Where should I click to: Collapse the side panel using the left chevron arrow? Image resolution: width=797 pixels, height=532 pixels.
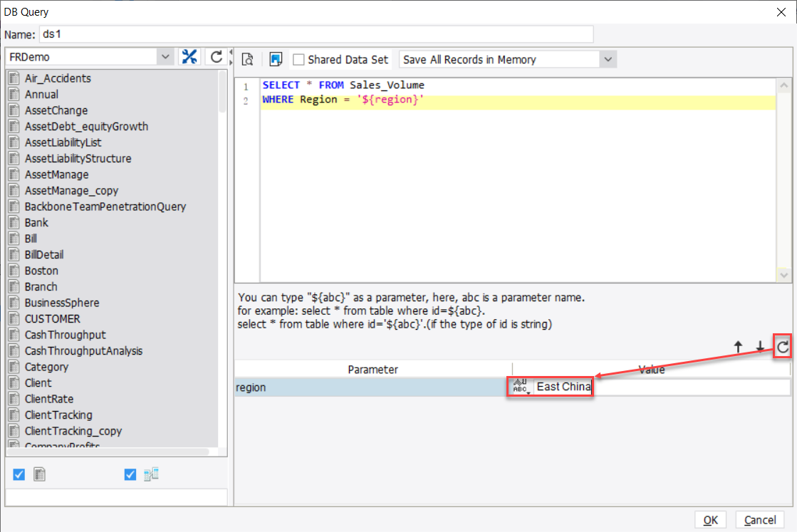(231, 52)
